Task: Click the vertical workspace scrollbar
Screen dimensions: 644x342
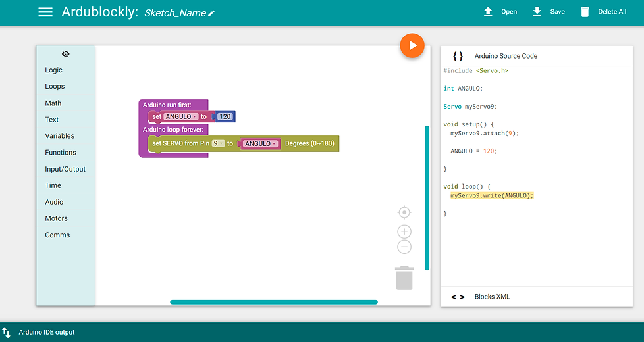Action: click(427, 198)
